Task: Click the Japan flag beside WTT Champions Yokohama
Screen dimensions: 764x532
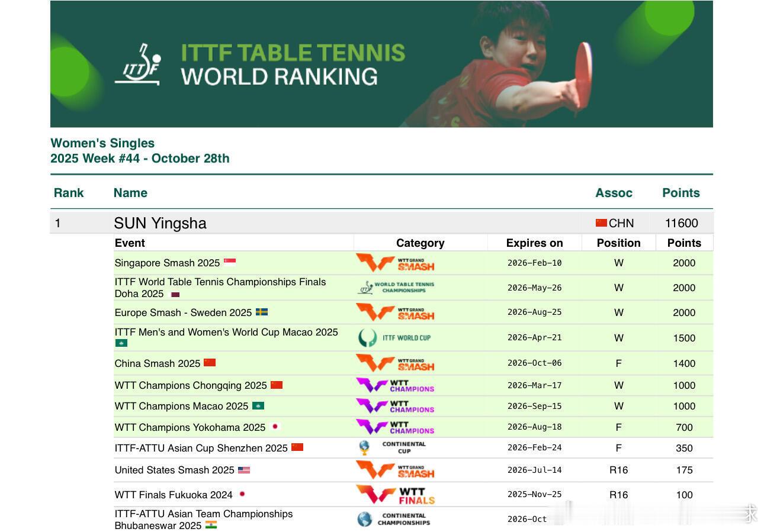Action: coord(275,426)
